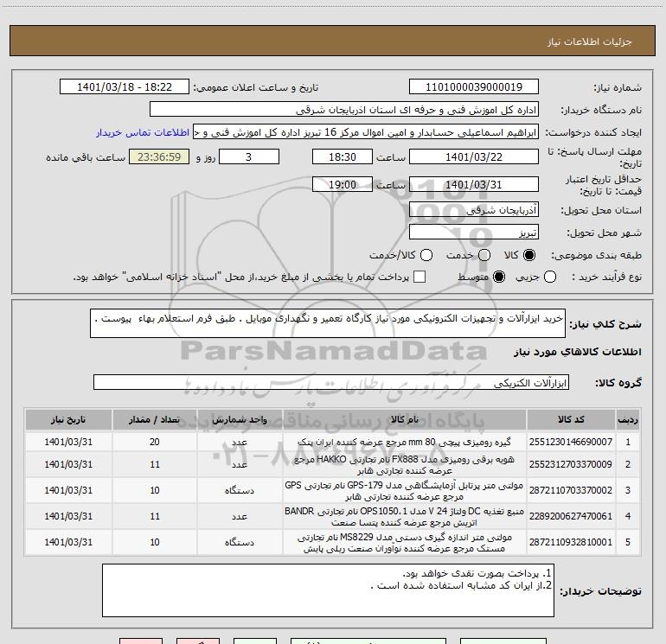Image resolution: width=666 pixels, height=644 pixels.
Task: Select the کالا radio button
Action: (529, 255)
